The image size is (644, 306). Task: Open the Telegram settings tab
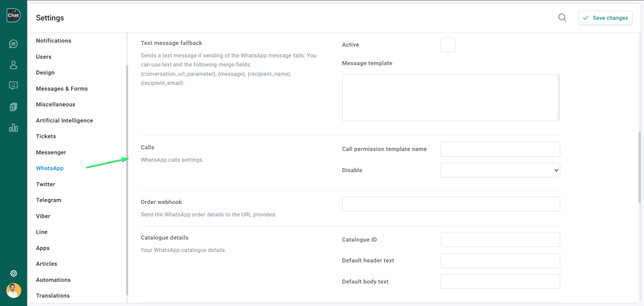click(x=48, y=200)
